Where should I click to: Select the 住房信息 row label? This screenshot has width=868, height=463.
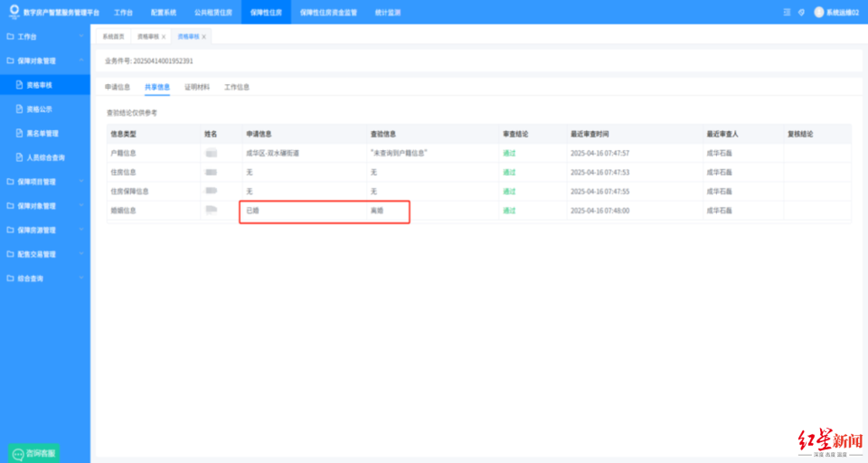click(x=124, y=172)
